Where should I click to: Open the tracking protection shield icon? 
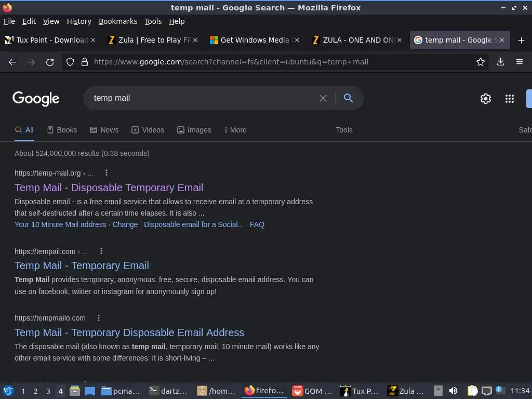70,62
